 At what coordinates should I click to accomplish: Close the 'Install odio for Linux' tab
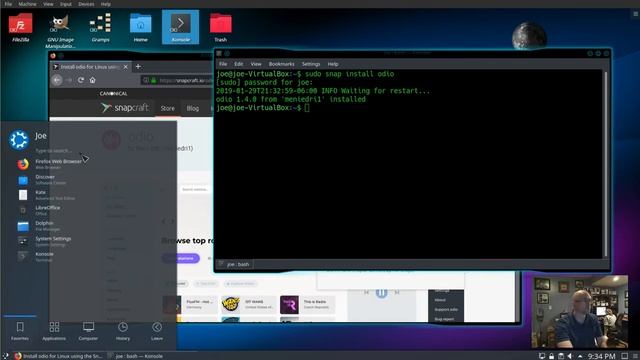pos(126,67)
